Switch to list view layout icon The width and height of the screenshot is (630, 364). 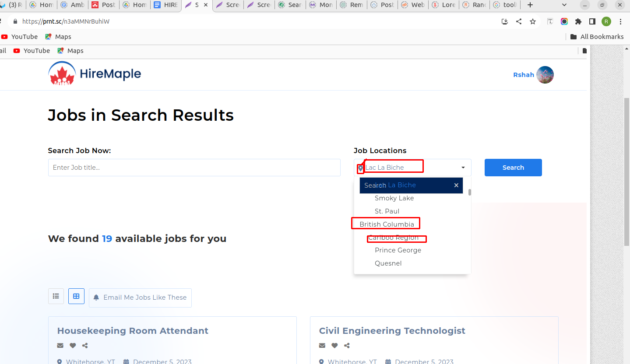tap(56, 296)
